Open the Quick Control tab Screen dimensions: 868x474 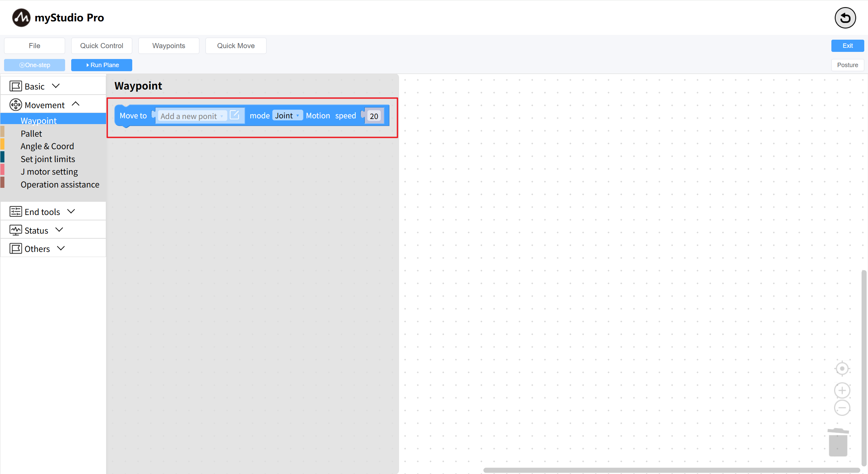[x=102, y=46]
